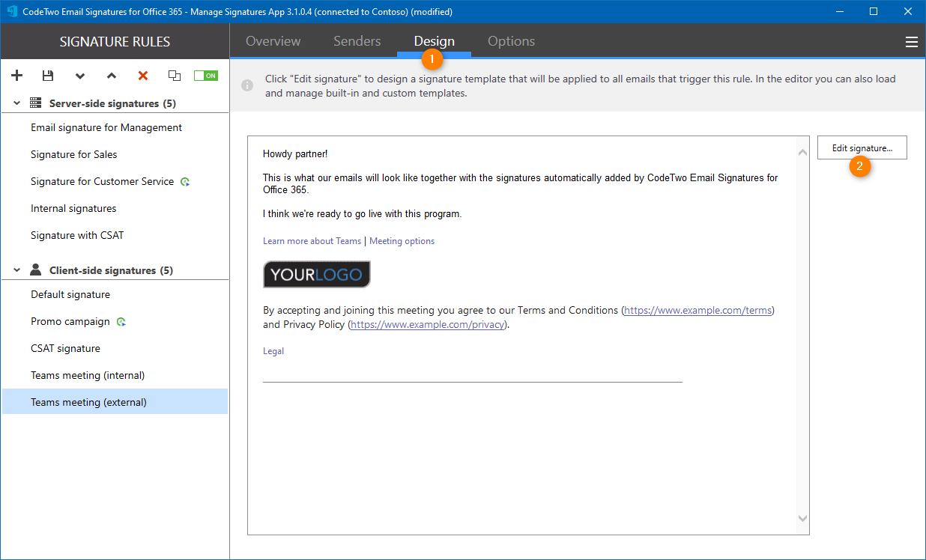Click the YOURLOGO image in preview
The height and width of the screenshot is (560, 926).
pyautogui.click(x=317, y=275)
